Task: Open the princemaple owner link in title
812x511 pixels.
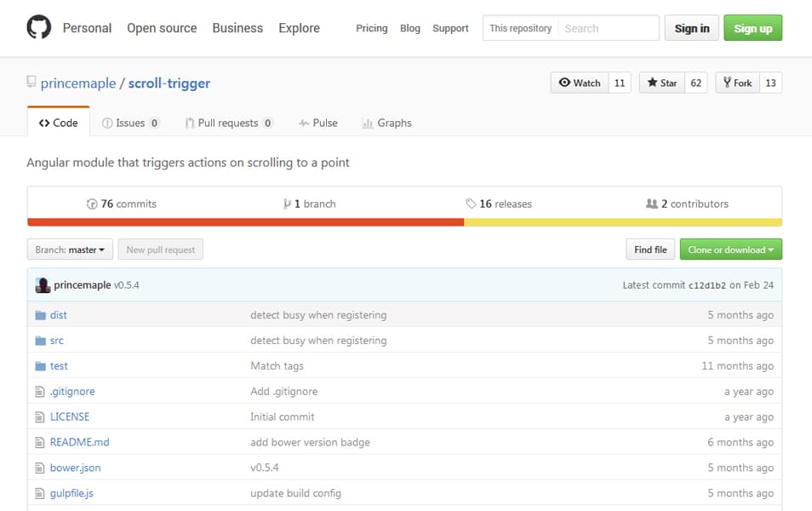Action: 78,83
